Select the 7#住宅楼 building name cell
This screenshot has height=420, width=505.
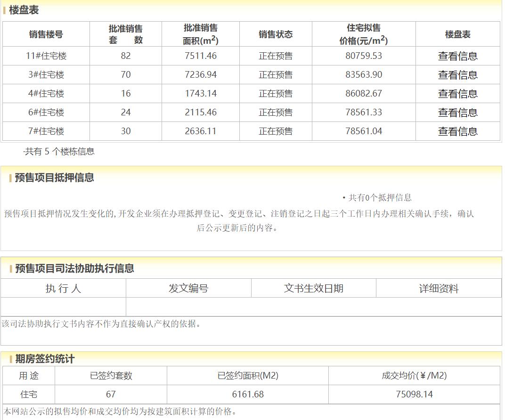point(46,131)
